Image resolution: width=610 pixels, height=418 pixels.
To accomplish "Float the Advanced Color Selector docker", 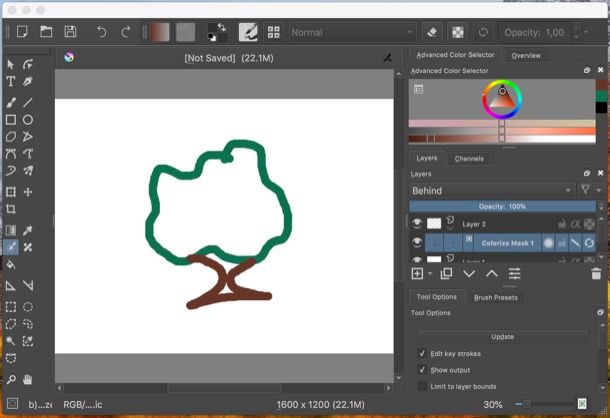I will point(587,70).
